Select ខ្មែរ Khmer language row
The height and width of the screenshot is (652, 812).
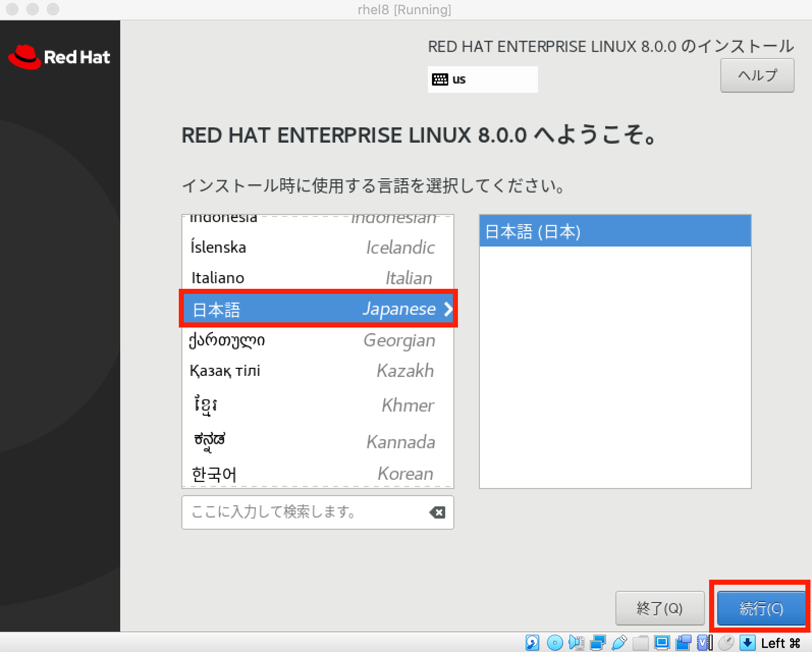[317, 405]
